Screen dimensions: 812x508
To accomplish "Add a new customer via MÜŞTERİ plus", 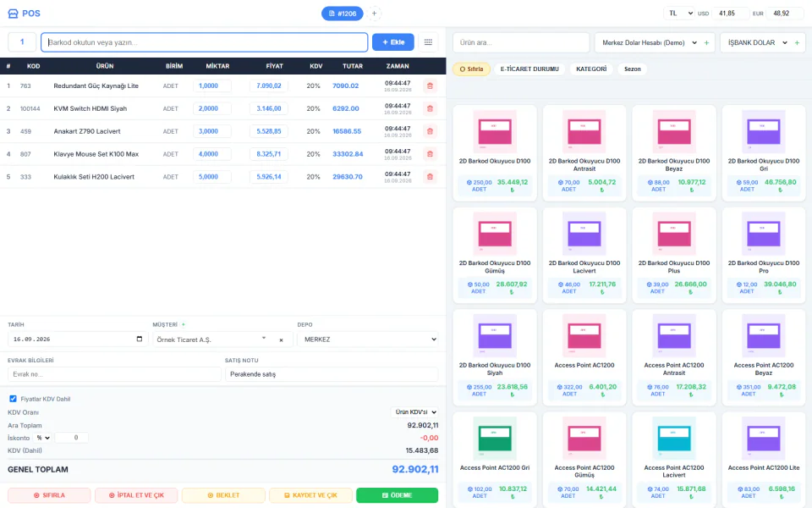I will pos(184,324).
